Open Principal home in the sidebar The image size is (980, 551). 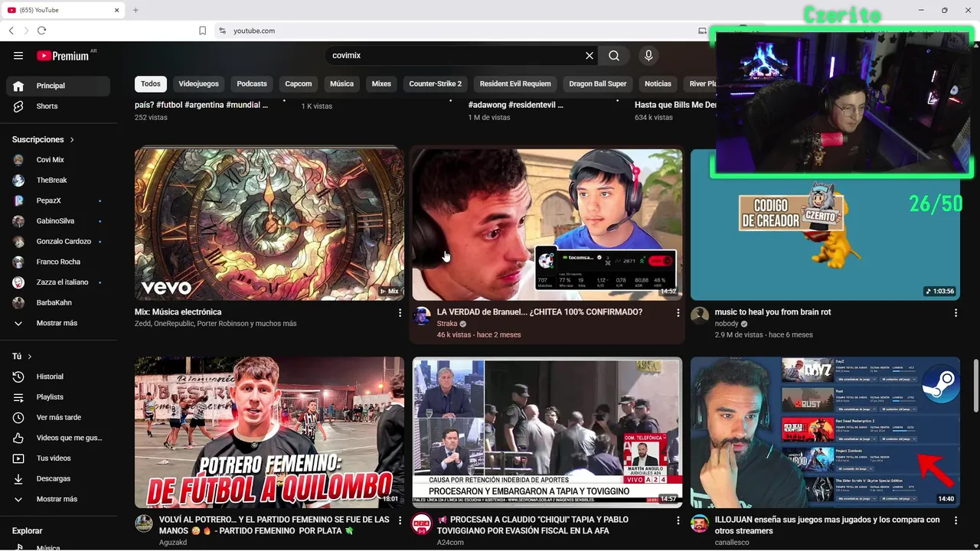58,86
